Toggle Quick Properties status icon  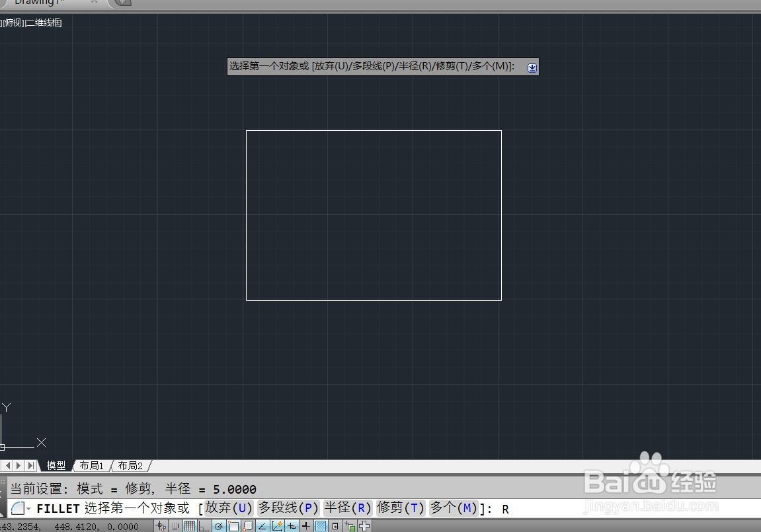point(335,525)
